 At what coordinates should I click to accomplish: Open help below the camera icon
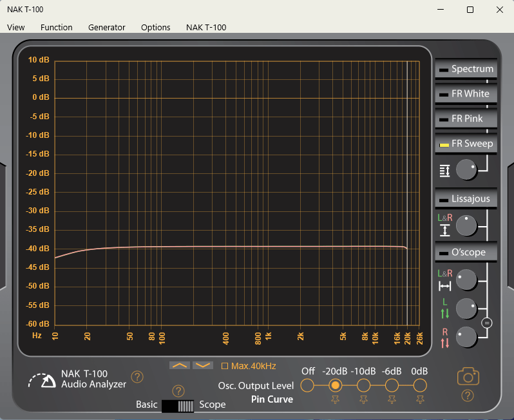tap(468, 396)
